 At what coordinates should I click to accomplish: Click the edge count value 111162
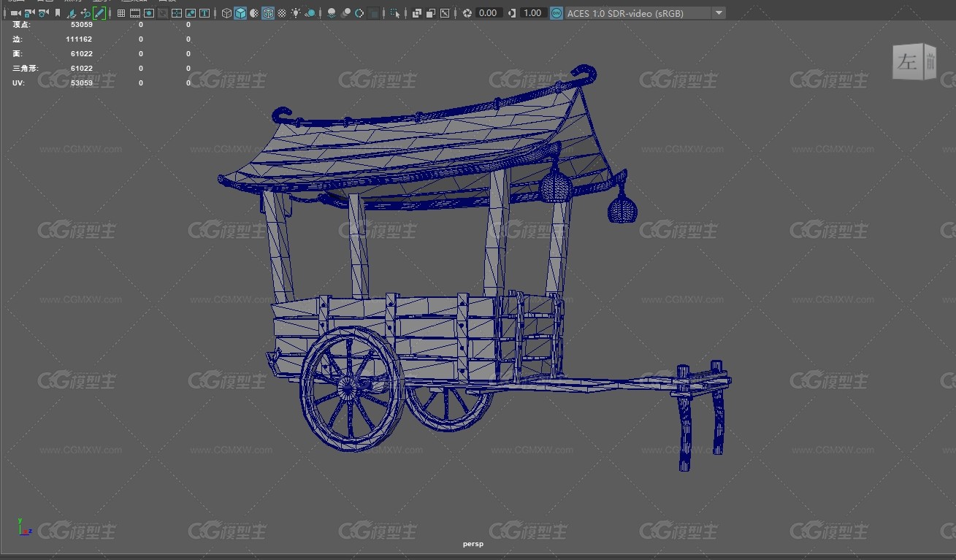[x=79, y=39]
